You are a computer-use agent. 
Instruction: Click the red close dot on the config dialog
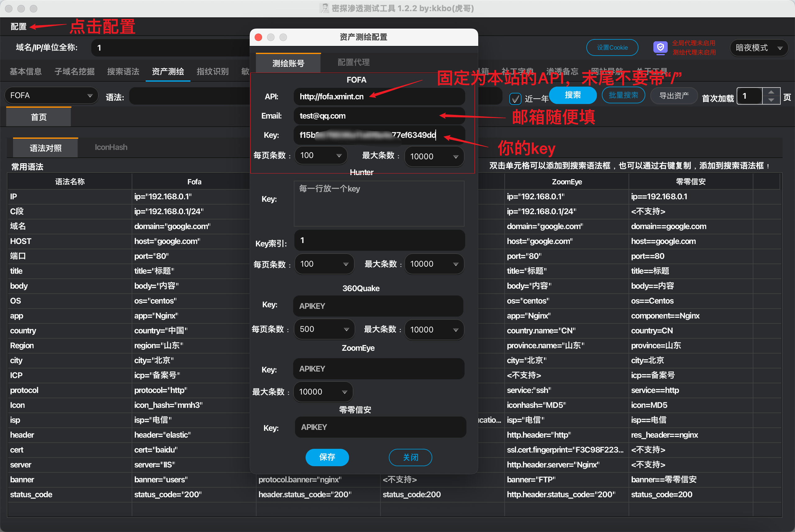tap(258, 37)
